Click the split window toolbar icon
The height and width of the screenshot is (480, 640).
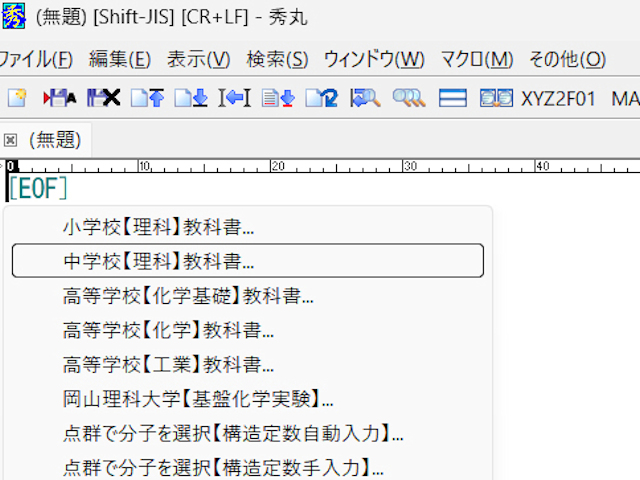[453, 98]
